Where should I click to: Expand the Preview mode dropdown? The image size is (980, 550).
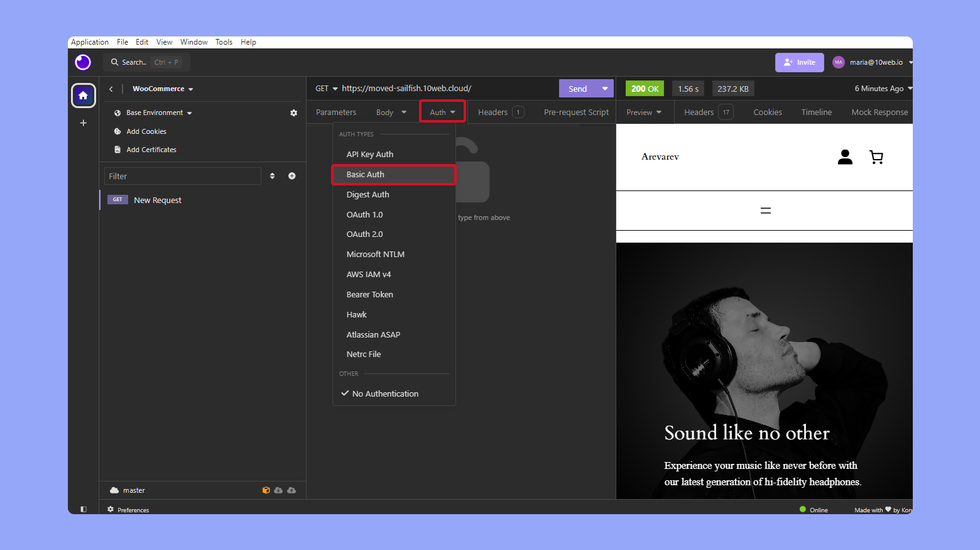click(644, 112)
